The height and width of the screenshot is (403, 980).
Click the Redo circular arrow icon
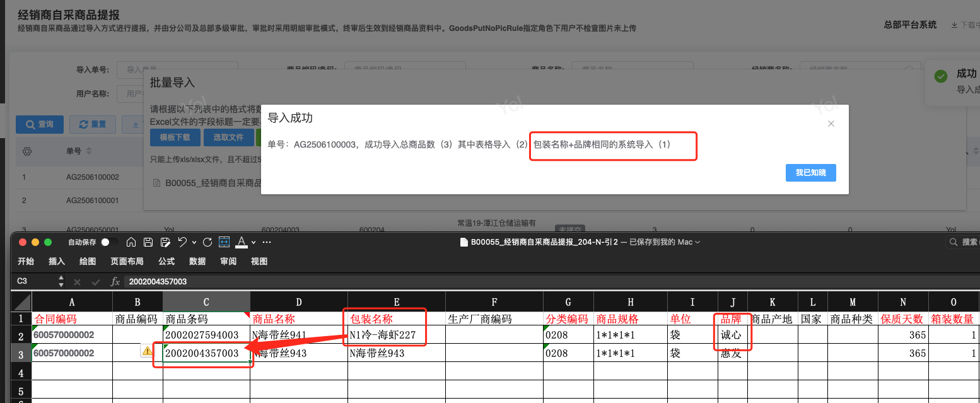tap(208, 242)
